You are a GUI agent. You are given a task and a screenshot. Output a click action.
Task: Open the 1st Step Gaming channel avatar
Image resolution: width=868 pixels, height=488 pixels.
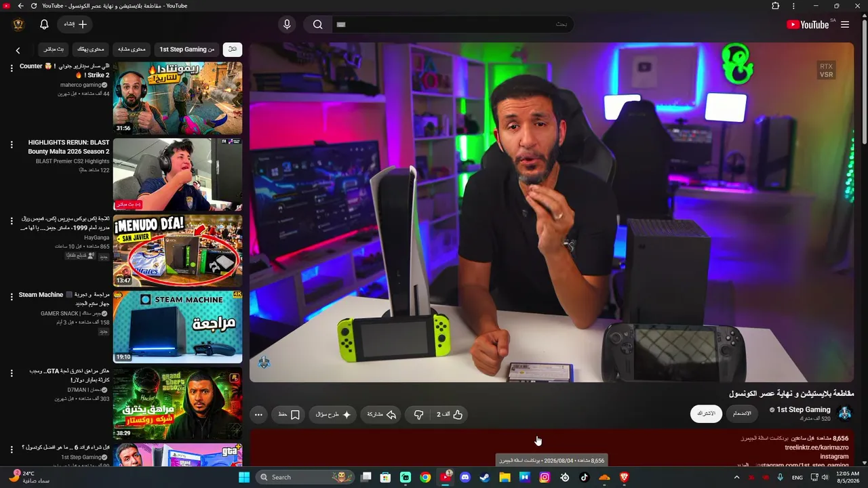click(845, 413)
